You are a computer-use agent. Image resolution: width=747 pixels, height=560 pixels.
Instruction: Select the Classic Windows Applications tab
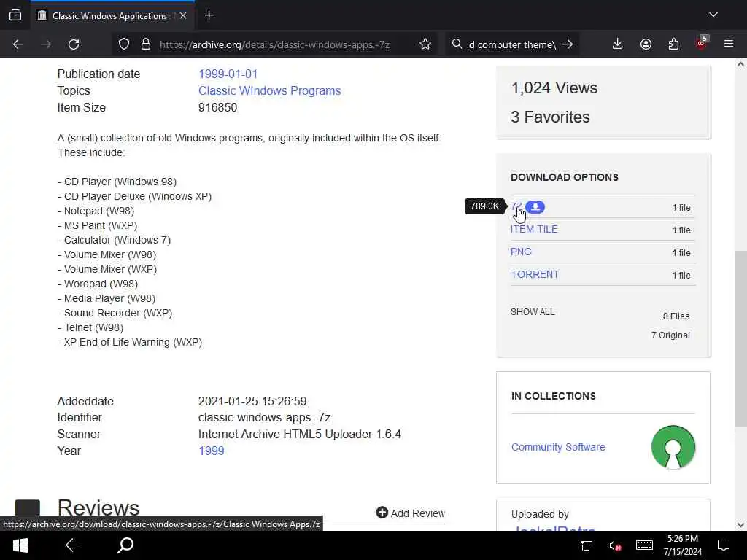pos(112,15)
